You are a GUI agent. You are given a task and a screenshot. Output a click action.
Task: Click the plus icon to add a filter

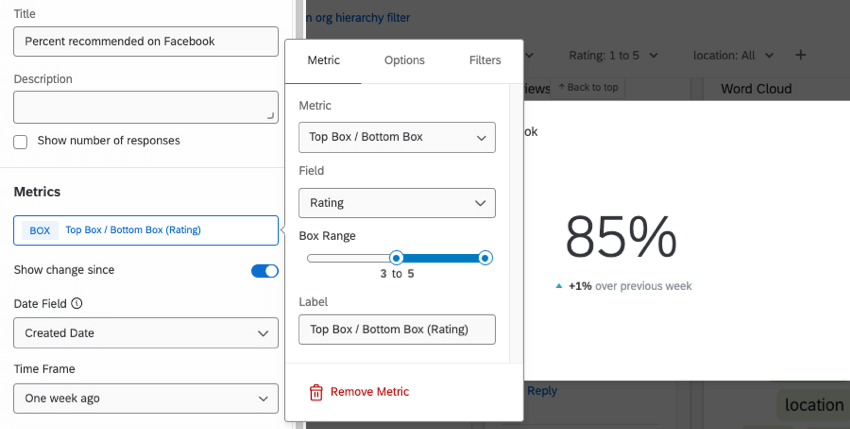[800, 55]
